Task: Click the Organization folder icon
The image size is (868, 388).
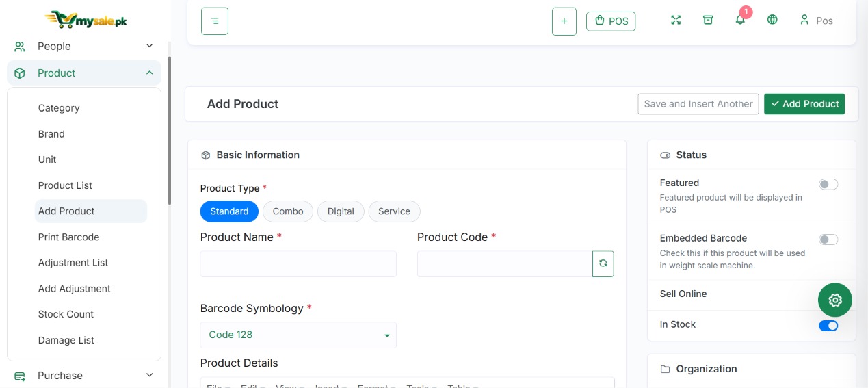Action: coord(666,369)
